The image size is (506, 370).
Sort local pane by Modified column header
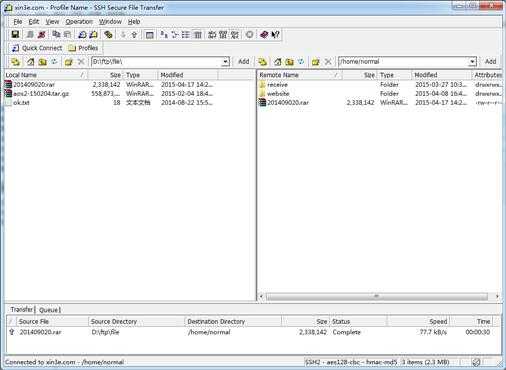(x=187, y=75)
